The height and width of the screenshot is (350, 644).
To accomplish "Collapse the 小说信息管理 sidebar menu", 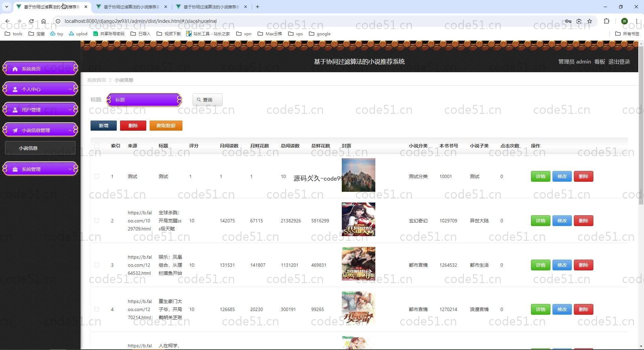I will tap(40, 130).
